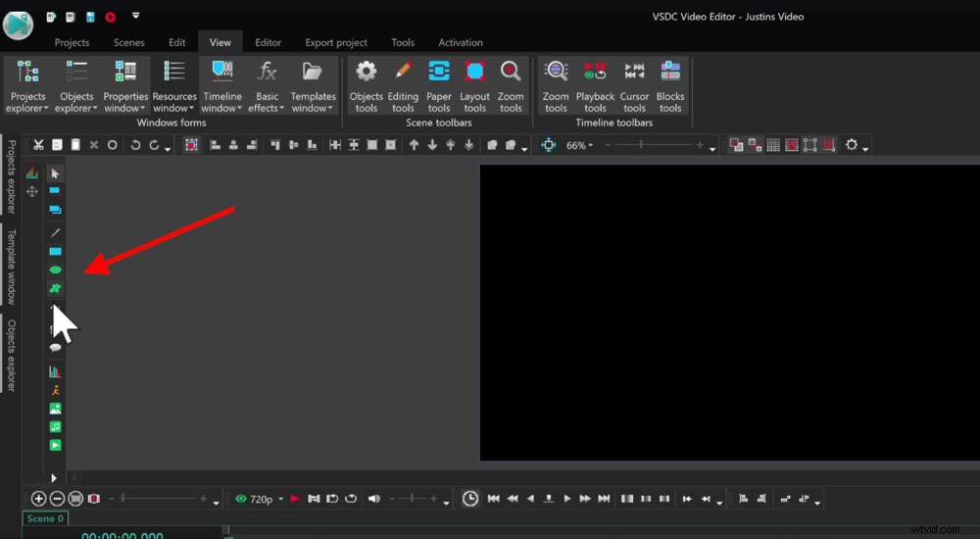This screenshot has height=539, width=980.
Task: Add a Tooltip speech bubble object
Action: [55, 348]
